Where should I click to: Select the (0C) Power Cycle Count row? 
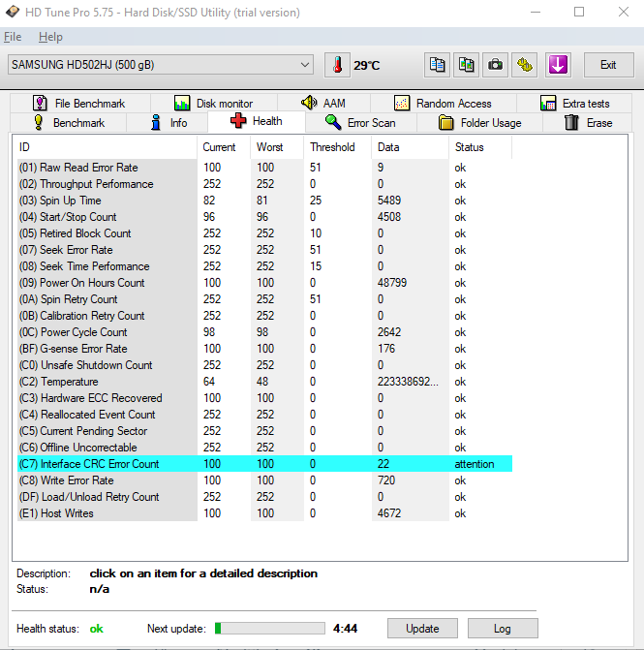[264, 332]
